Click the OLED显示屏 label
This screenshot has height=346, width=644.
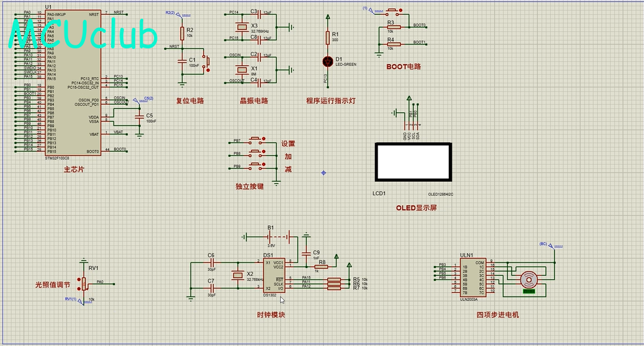[416, 208]
